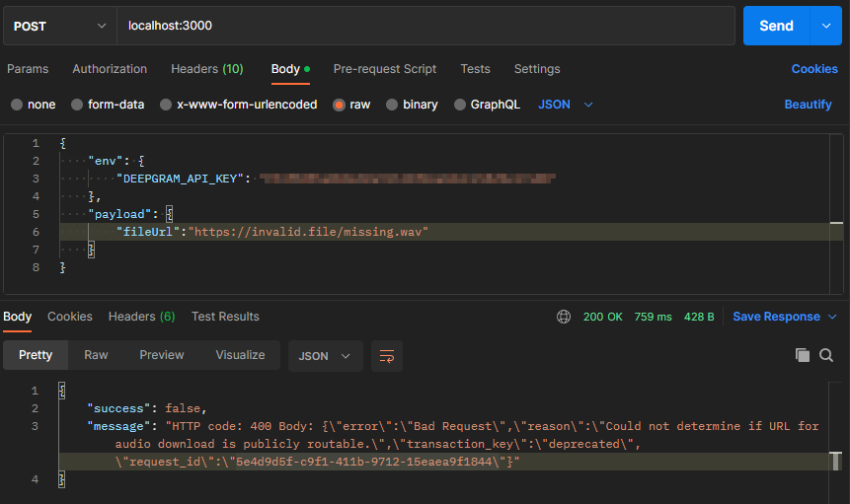Select the Pretty view
This screenshot has height=504, width=850.
click(36, 355)
